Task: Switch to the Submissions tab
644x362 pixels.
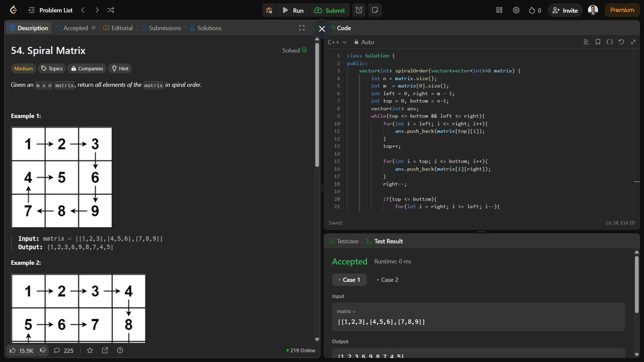Action: click(x=161, y=28)
